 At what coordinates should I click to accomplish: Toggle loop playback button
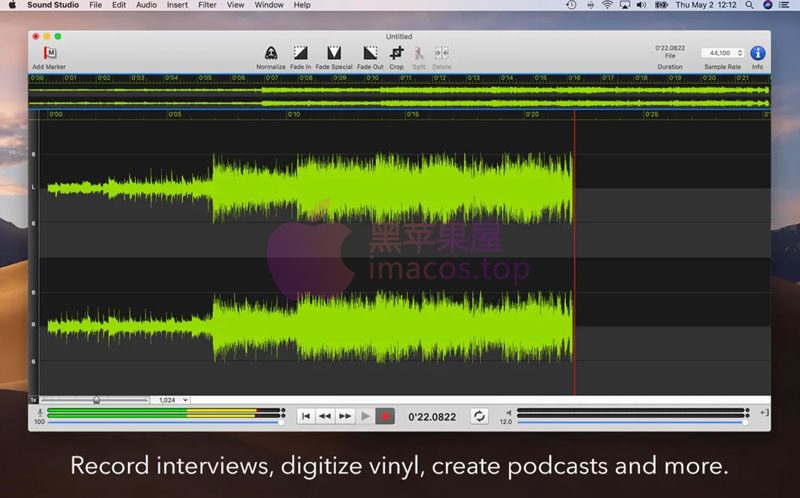(479, 416)
